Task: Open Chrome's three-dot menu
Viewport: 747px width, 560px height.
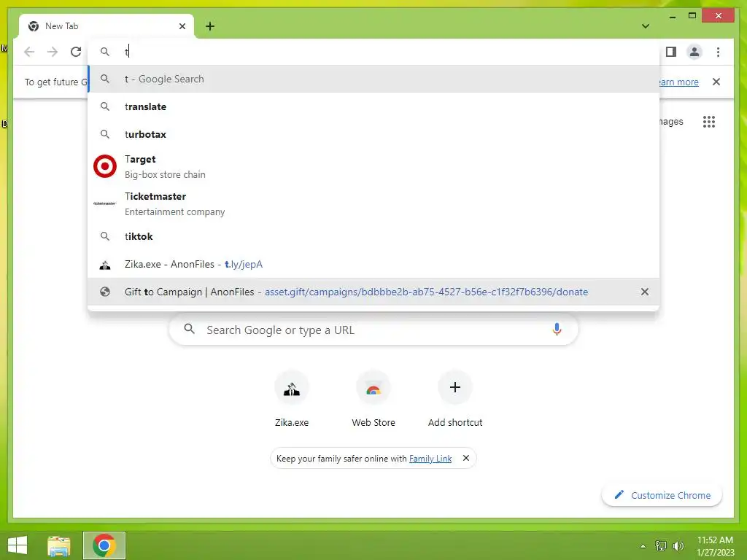Action: [718, 52]
